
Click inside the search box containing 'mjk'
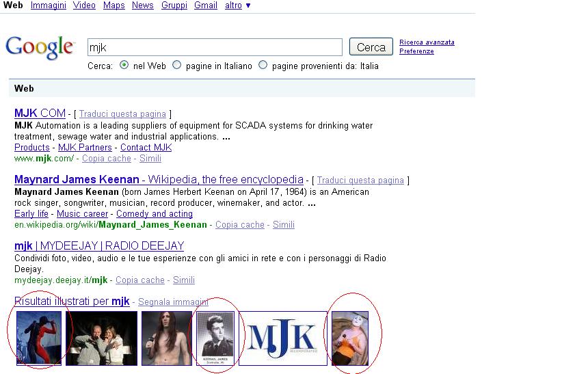coord(215,47)
